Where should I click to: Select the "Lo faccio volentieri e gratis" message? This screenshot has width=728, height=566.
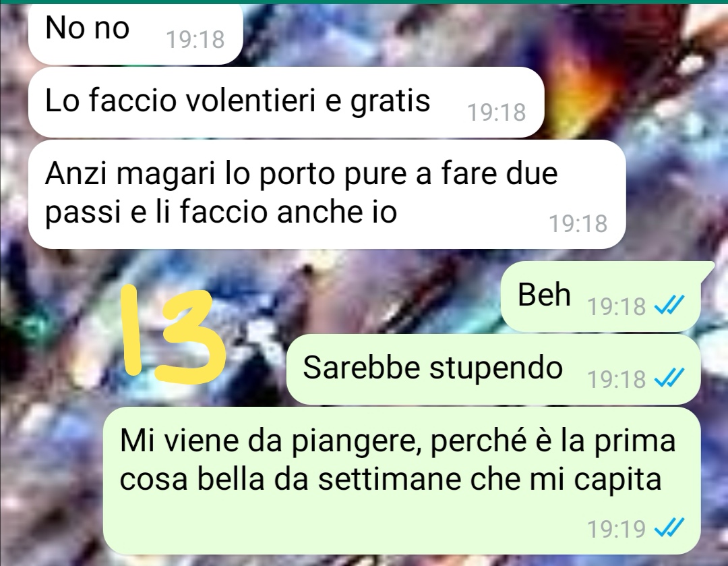click(x=286, y=103)
